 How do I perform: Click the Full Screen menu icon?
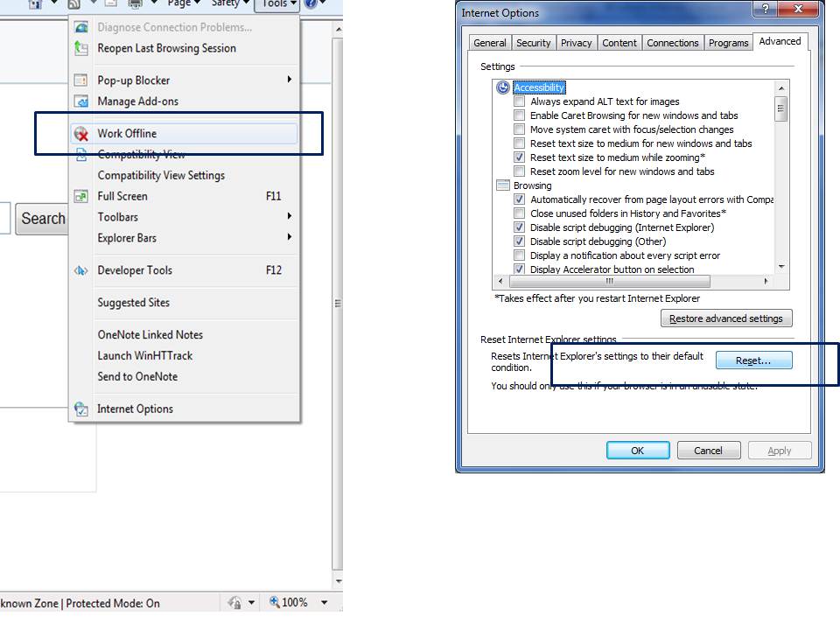[x=80, y=196]
